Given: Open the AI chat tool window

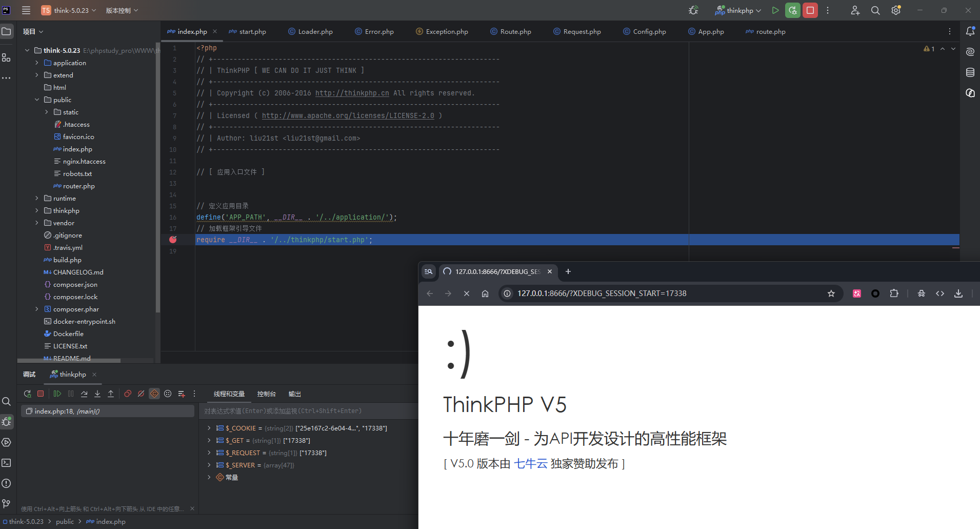Looking at the screenshot, I should 970,93.
